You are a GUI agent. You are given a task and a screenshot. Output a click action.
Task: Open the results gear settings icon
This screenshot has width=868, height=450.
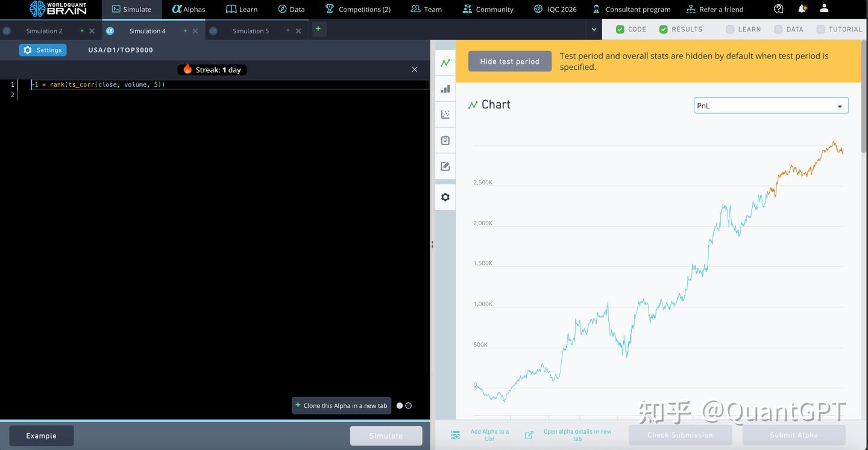tap(445, 197)
